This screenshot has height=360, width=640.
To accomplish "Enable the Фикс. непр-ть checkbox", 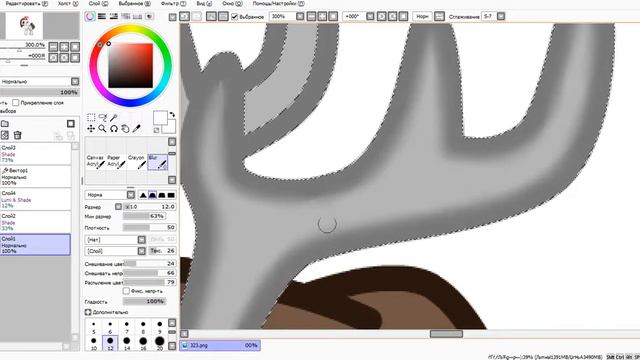I will coord(126,291).
